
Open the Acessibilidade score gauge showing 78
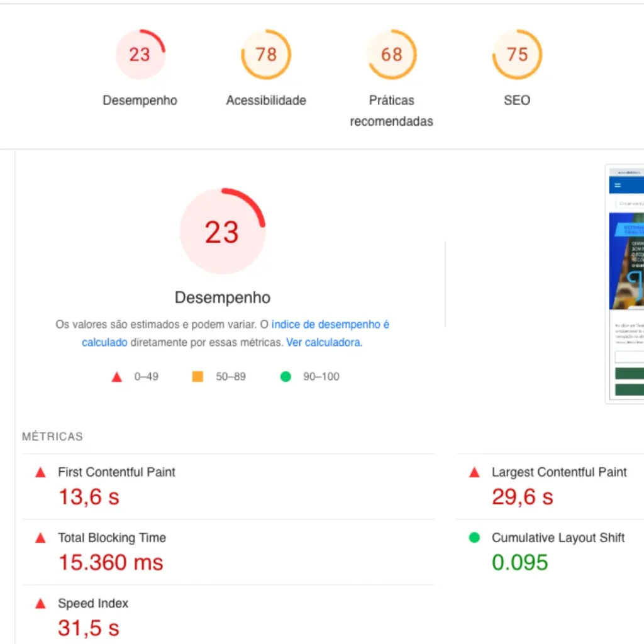[x=266, y=55]
